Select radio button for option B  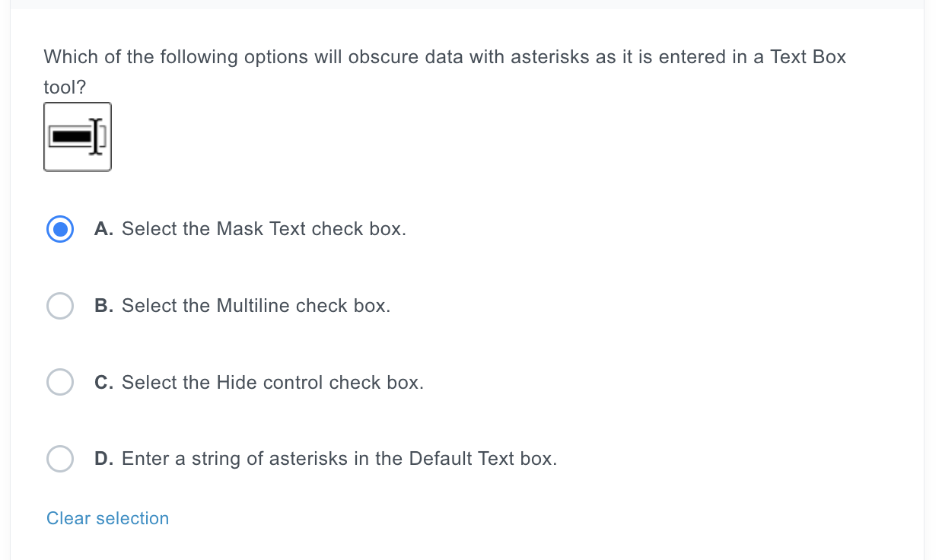coord(60,306)
